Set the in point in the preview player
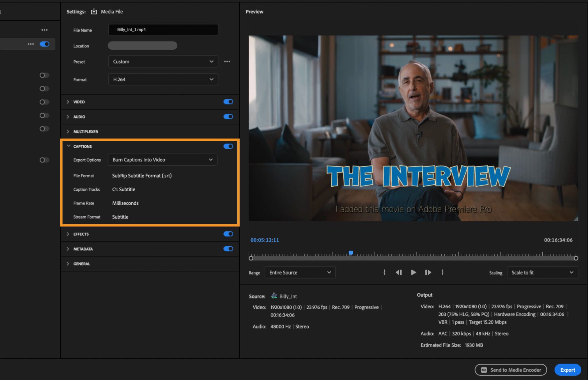This screenshot has height=380, width=588. click(x=384, y=272)
